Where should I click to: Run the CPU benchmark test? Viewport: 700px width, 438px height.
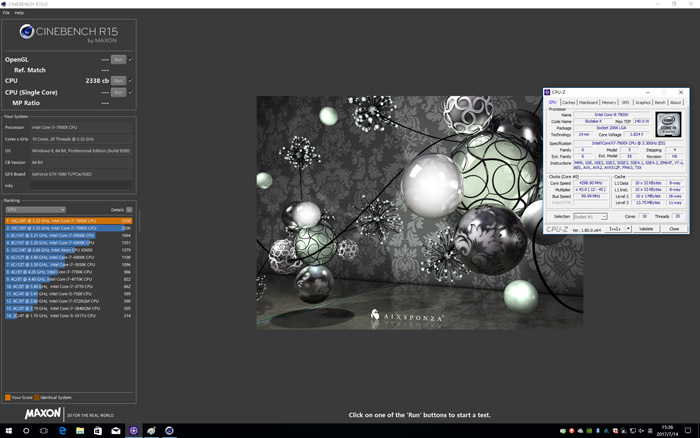[118, 81]
